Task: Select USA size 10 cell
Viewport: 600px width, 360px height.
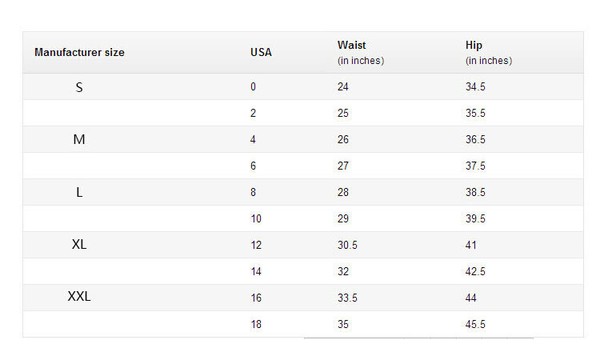Action: tap(256, 219)
